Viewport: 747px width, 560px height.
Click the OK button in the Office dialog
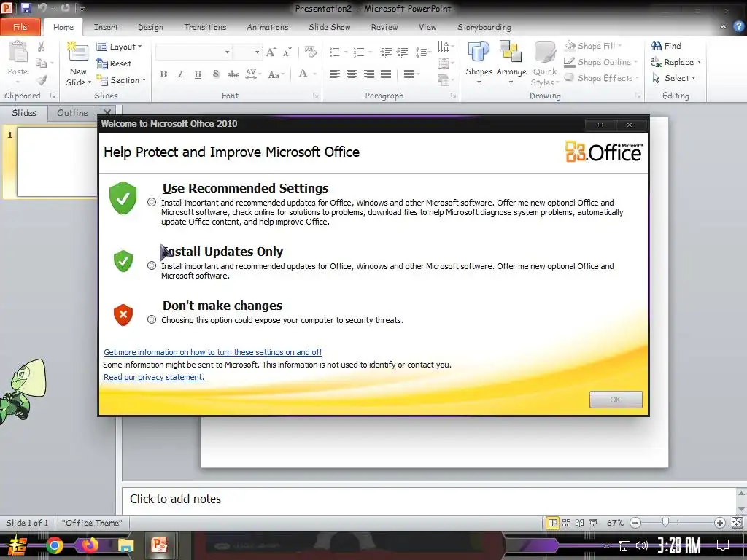click(616, 400)
